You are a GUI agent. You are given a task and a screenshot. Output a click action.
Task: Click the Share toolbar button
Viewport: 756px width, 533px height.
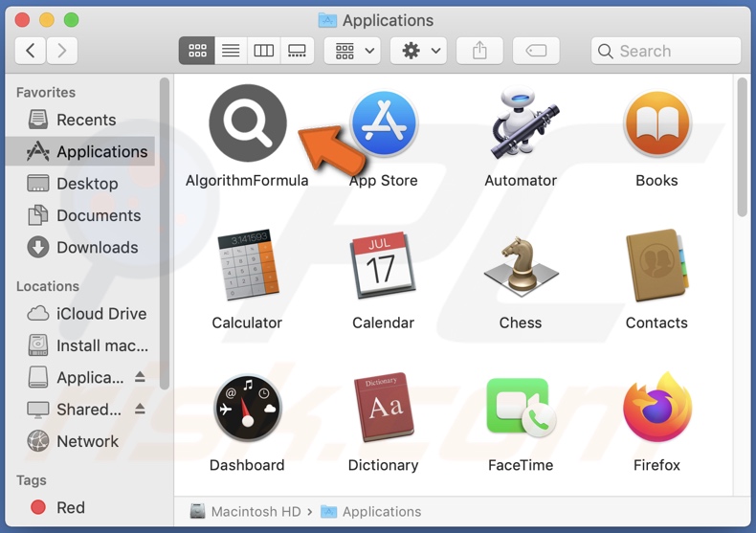click(479, 51)
